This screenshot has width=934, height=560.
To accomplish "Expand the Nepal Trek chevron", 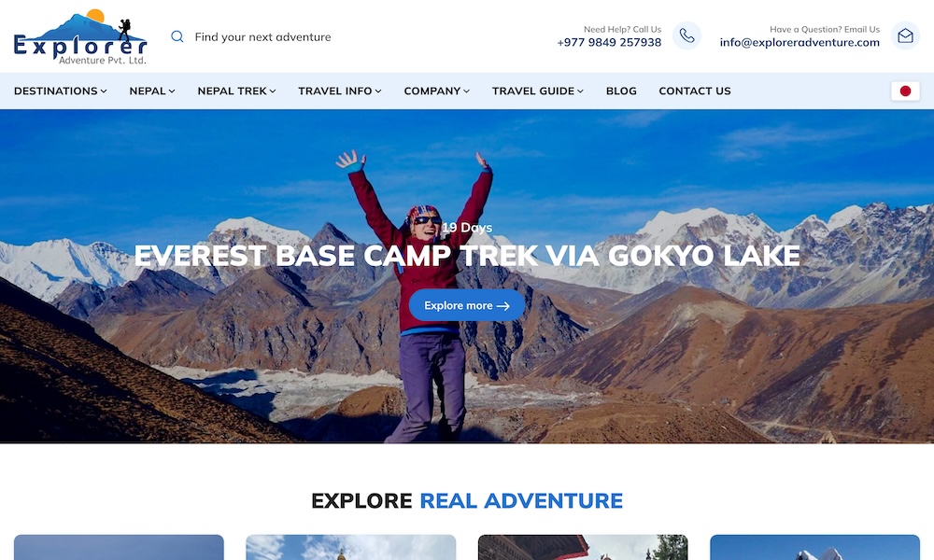I will coord(273,91).
